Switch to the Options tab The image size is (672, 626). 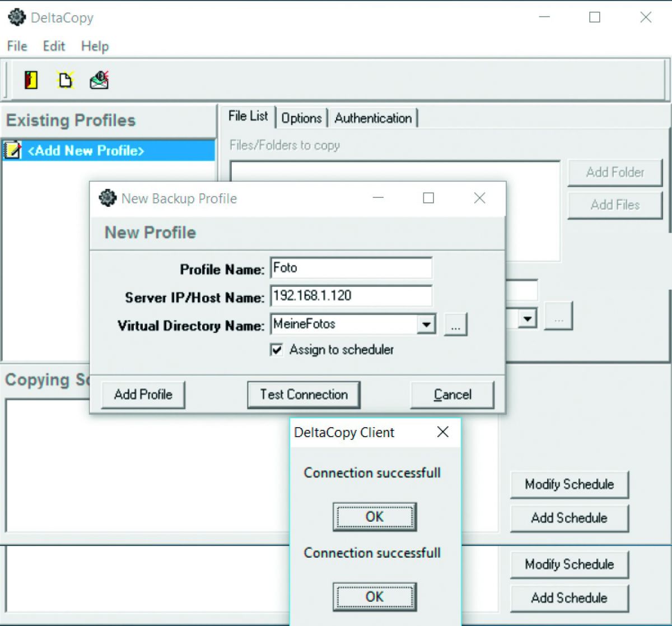tap(301, 118)
